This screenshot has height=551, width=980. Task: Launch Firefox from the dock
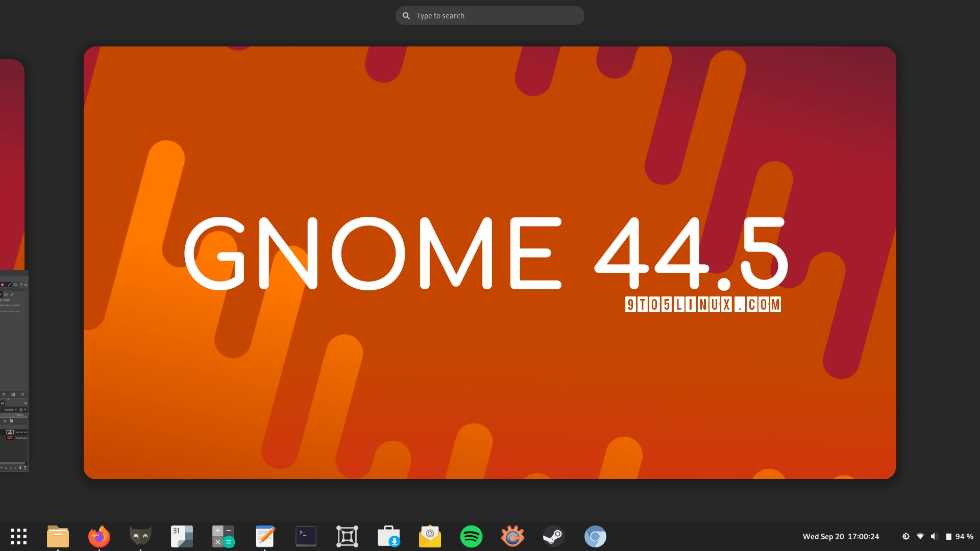pos(99,536)
